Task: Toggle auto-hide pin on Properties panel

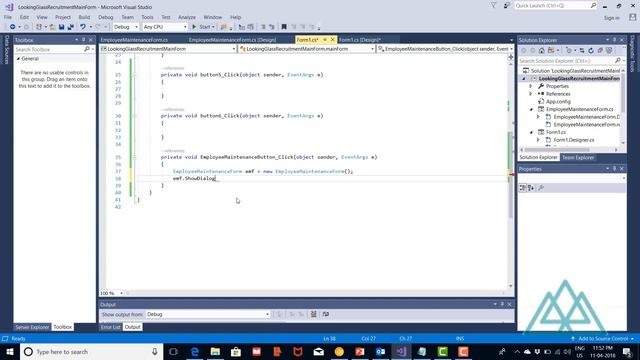Action: click(x=614, y=169)
